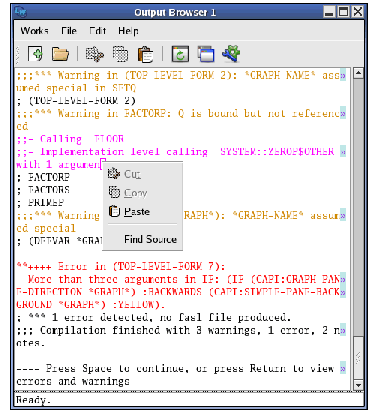
Task: Open the Edit menu
Action: pyautogui.click(x=98, y=31)
